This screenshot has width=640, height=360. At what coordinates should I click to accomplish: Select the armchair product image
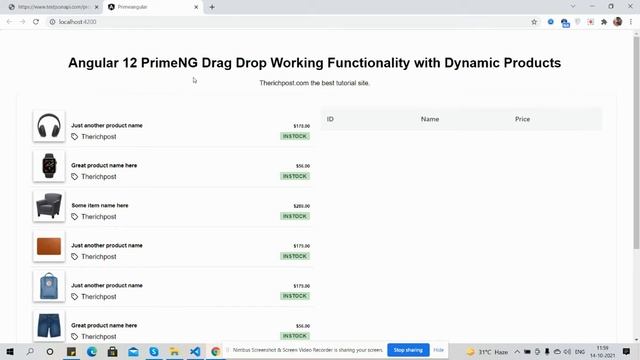49,206
